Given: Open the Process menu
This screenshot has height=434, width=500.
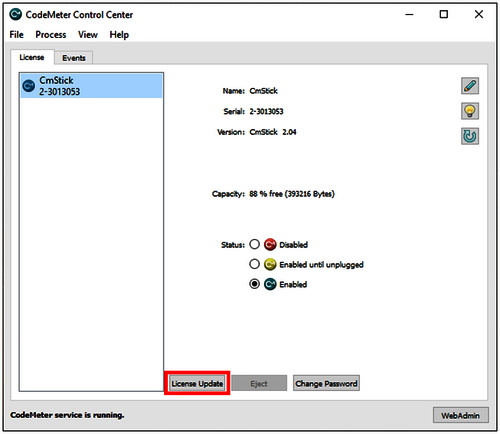Looking at the screenshot, I should tap(51, 35).
